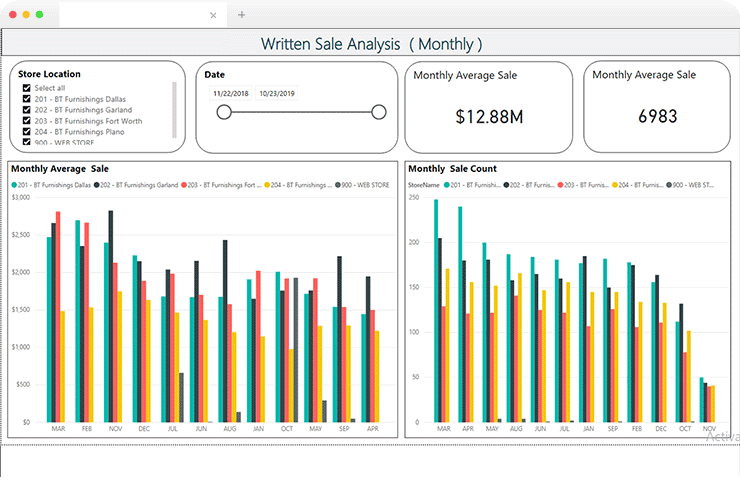740x490 pixels.
Task: Click the Date slicer header
Action: tap(214, 75)
